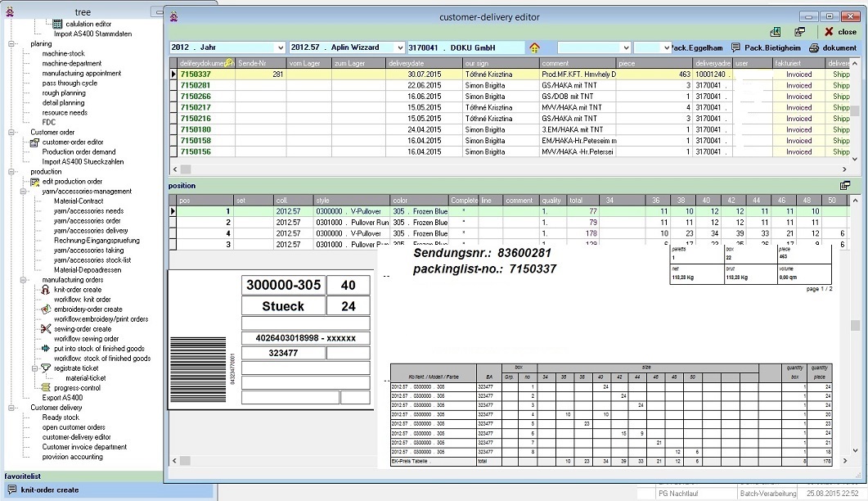The height and width of the screenshot is (501, 868).
Task: Open the 2012 Jahr year dropdown
Action: [279, 48]
